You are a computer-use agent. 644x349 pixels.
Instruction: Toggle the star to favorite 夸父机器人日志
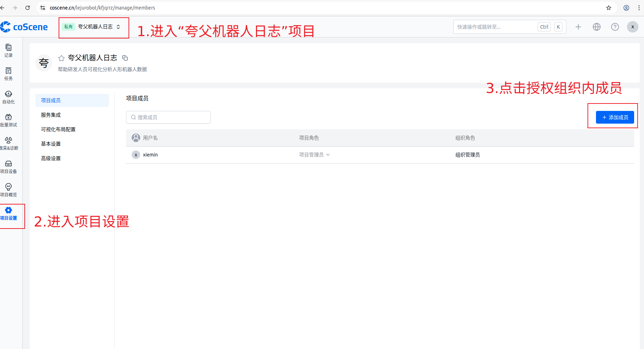tap(61, 58)
